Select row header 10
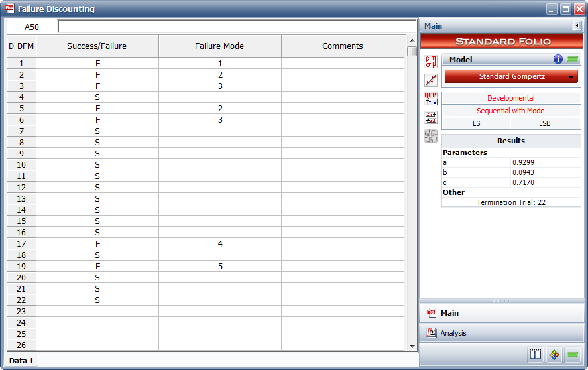 point(21,165)
